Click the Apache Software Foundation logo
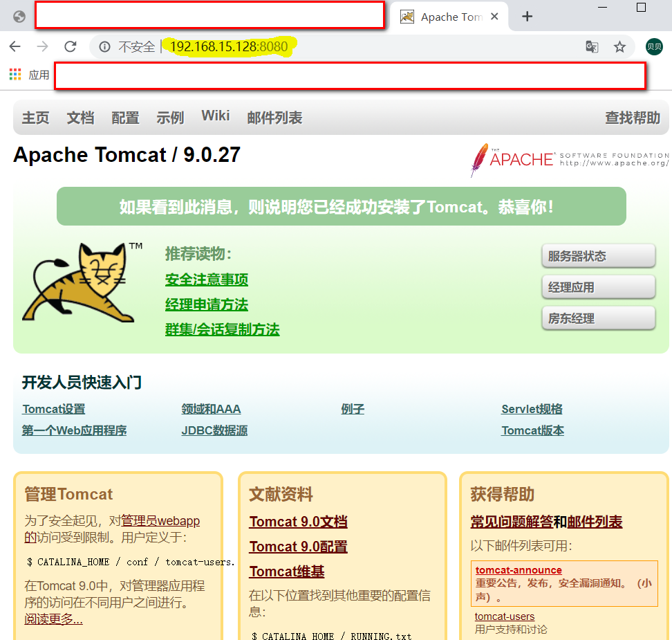Screen dimensions: 672x640 [569, 160]
